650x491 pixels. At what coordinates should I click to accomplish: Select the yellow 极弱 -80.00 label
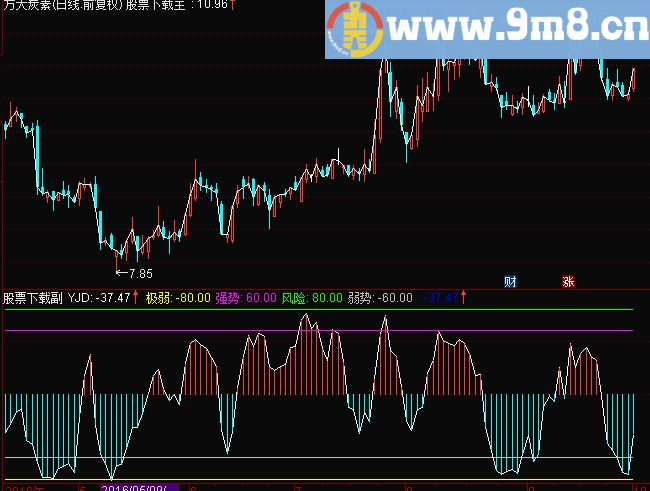[x=178, y=298]
